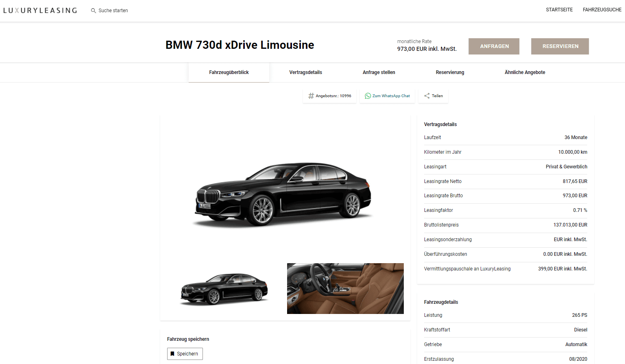Click the 973,00 EUR inkl. MwSt. monthly rate
The height and width of the screenshot is (364, 625).
[427, 49]
